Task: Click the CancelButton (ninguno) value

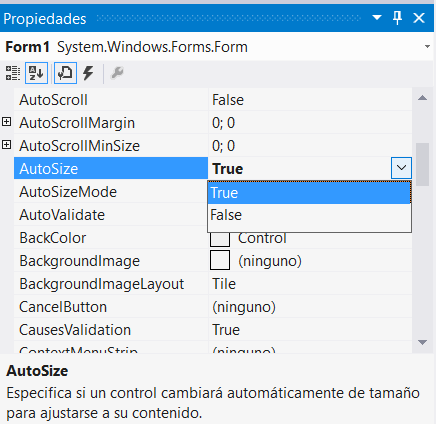Action: pyautogui.click(x=244, y=307)
